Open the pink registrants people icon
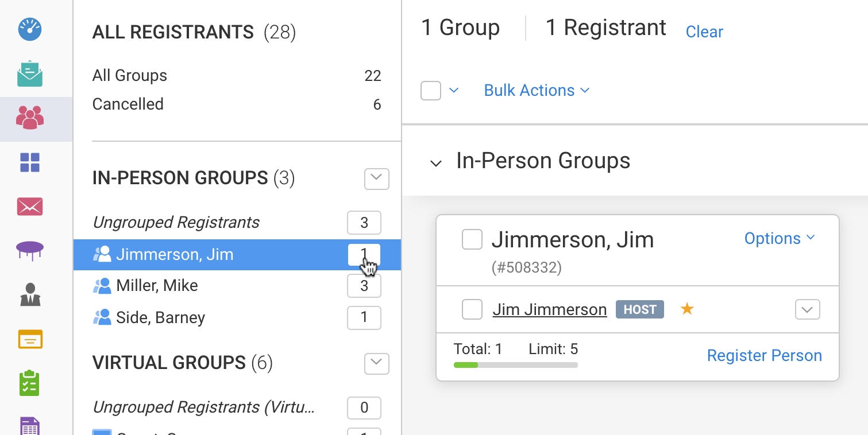 tap(30, 118)
